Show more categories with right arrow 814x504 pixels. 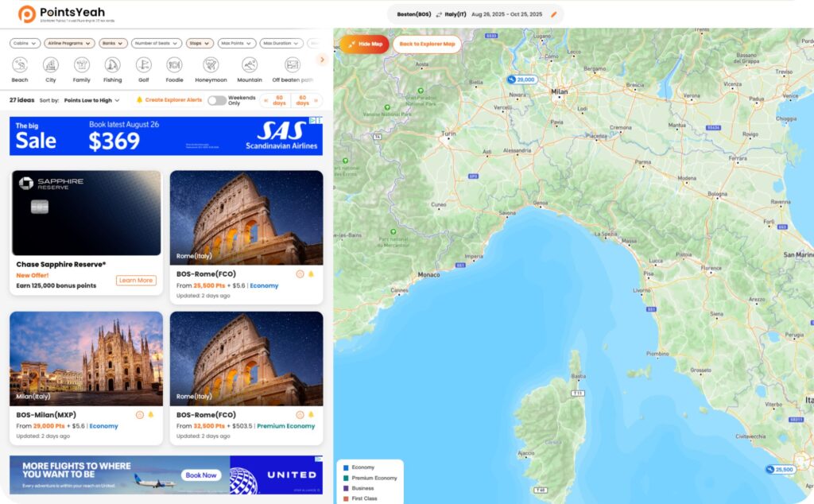[x=322, y=60]
